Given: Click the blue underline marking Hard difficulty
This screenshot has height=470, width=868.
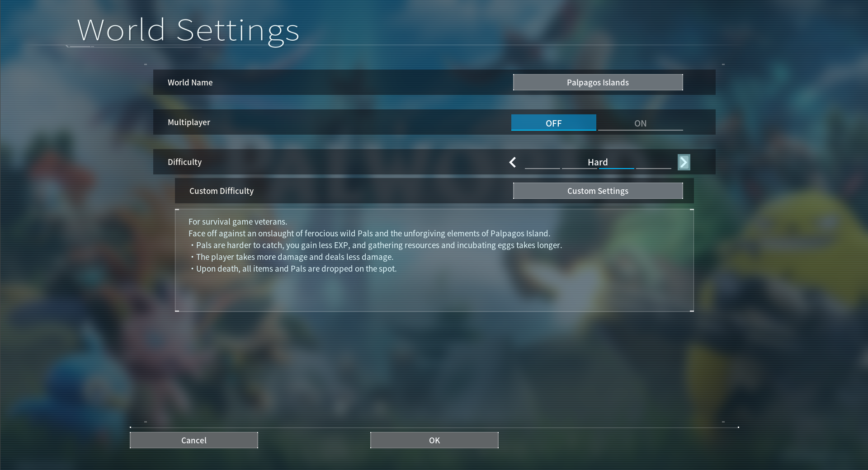Looking at the screenshot, I should [616, 168].
